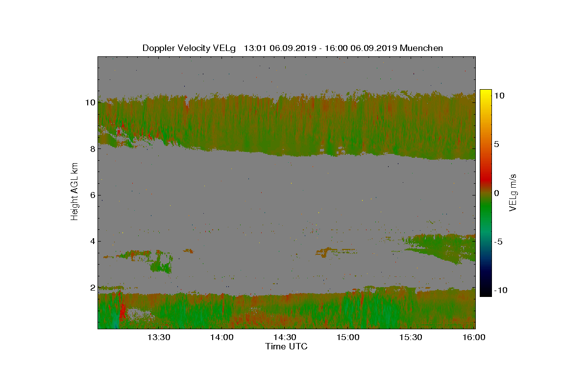Click the height tick label 8

pyautogui.click(x=92, y=149)
